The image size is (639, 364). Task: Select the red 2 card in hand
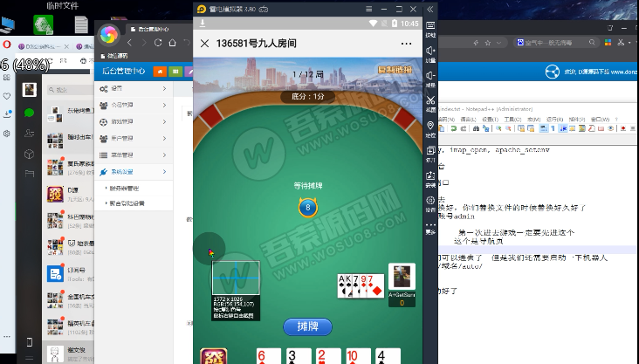coord(328,356)
